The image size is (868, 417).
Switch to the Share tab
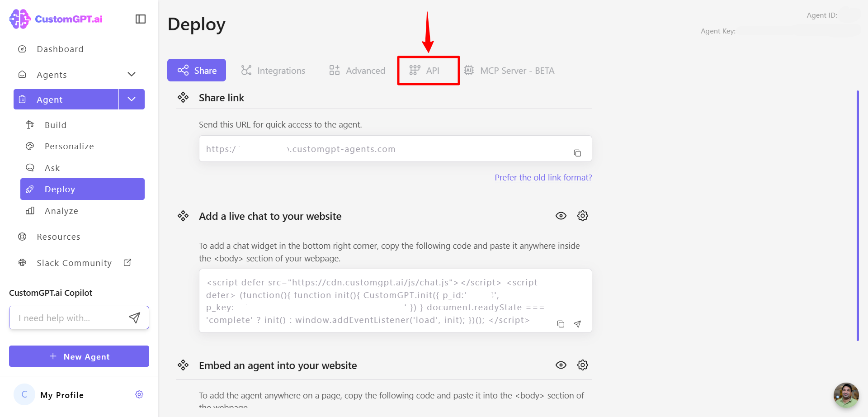click(197, 70)
